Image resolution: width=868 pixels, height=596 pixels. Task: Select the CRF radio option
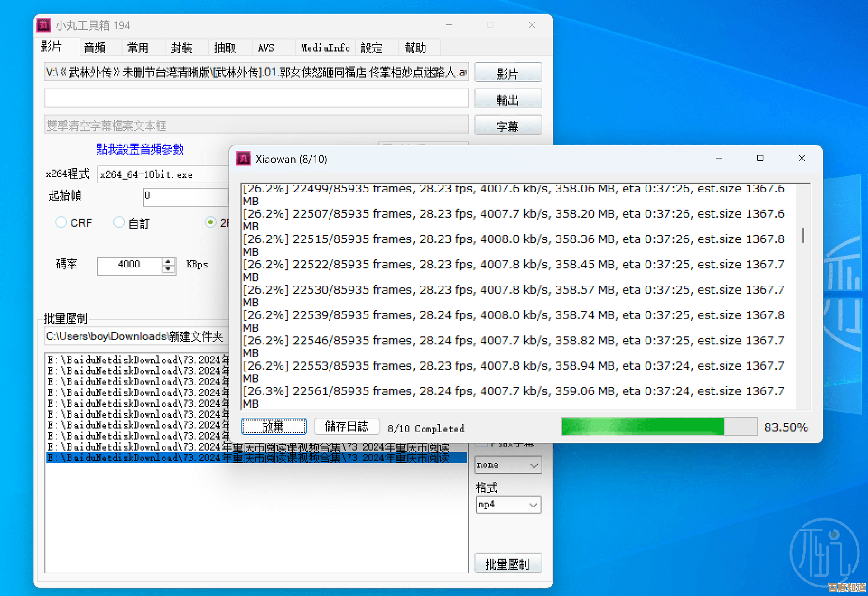click(61, 222)
